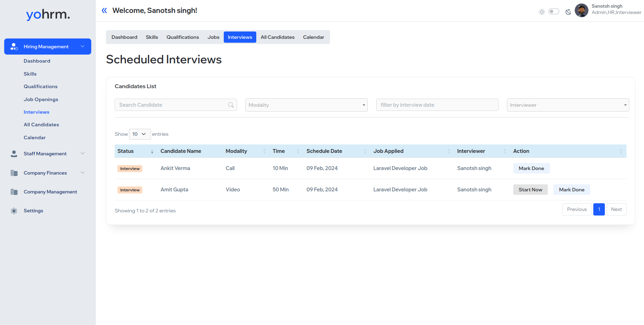The height and width of the screenshot is (325, 644).
Task: Sort table by Status column arrows
Action: (152, 151)
